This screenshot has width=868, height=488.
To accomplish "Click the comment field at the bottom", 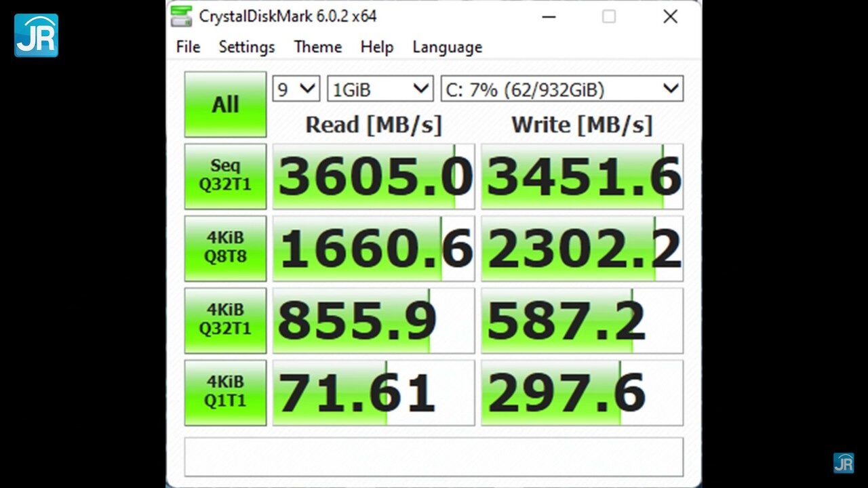I will click(434, 457).
